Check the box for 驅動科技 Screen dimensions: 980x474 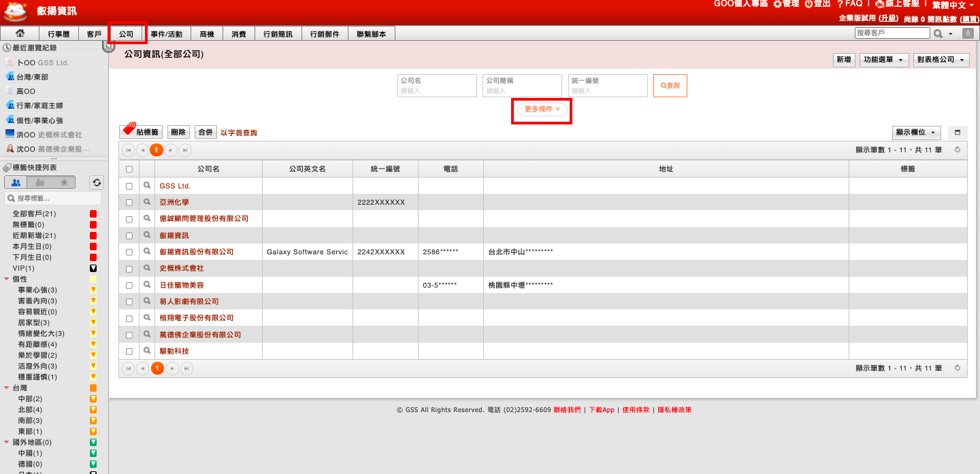(129, 352)
